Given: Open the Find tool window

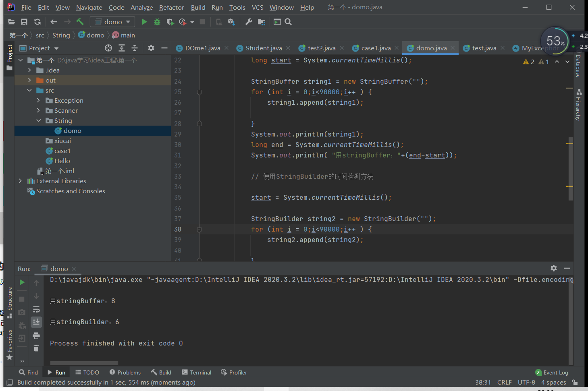Looking at the screenshot, I should [x=29, y=372].
